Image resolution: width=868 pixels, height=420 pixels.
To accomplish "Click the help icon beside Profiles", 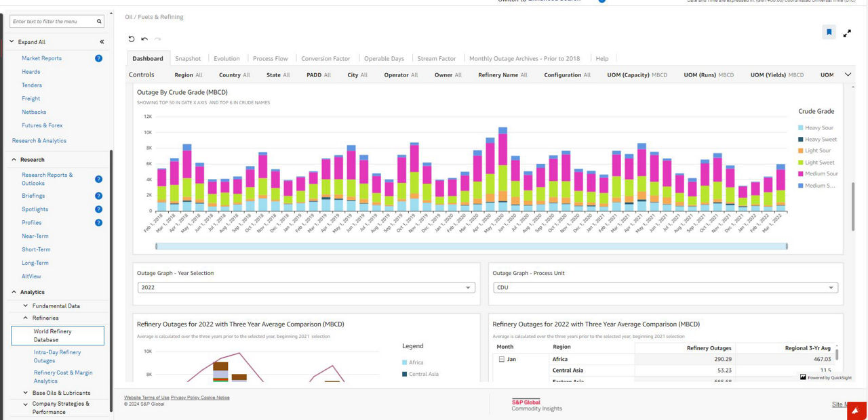I will click(98, 222).
